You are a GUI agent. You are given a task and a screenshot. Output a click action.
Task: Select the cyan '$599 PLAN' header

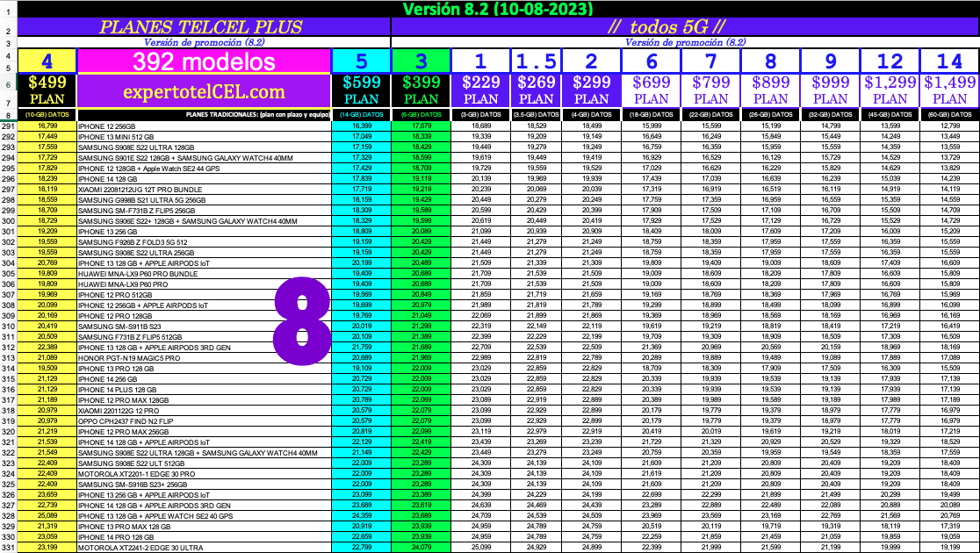click(361, 91)
